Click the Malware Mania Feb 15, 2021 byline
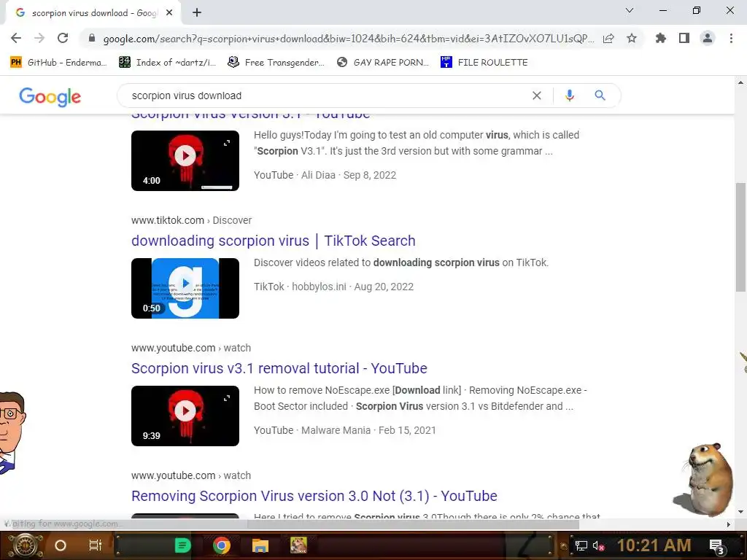Viewport: 747px width, 560px height. click(x=344, y=430)
